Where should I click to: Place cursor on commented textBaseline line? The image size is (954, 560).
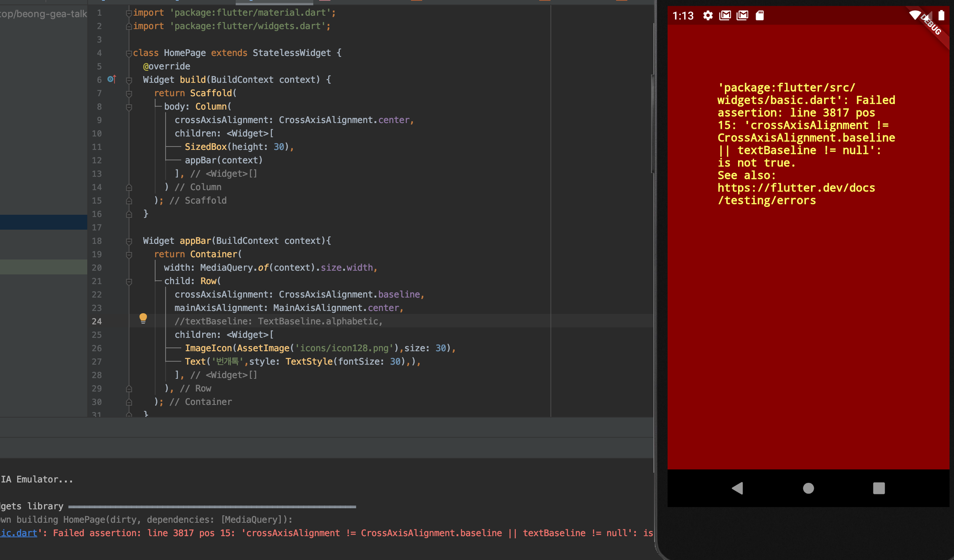pyautogui.click(x=278, y=321)
